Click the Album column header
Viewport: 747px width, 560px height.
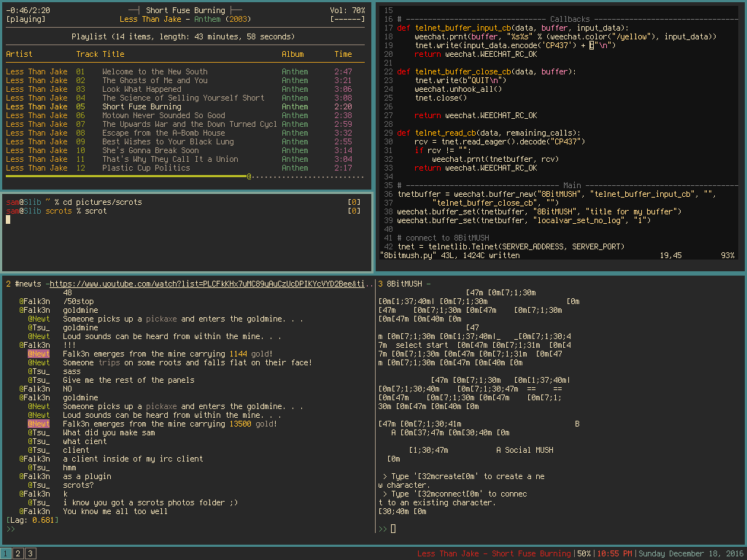tap(293, 54)
